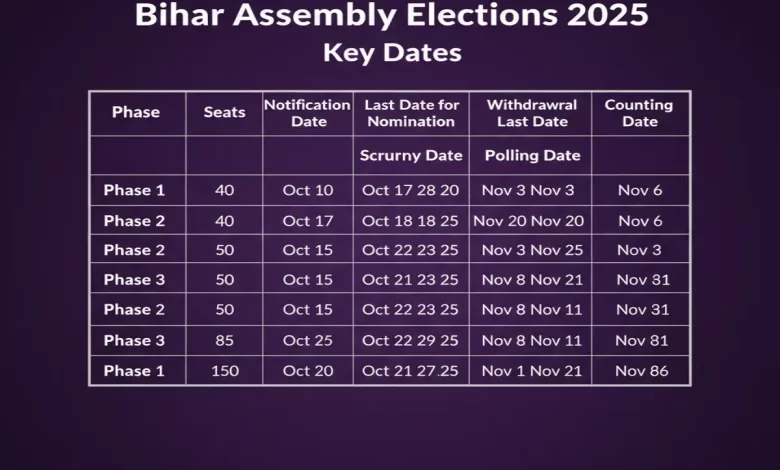Click the "Counting Date" column header
The image size is (780, 470).
tap(640, 113)
